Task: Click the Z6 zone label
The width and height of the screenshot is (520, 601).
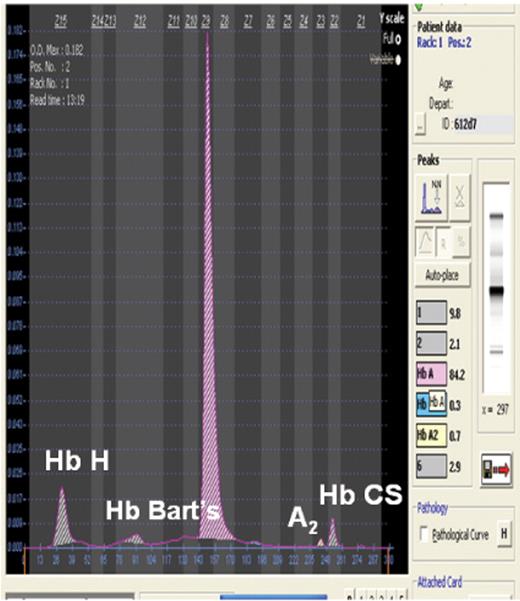Action: (x=271, y=21)
